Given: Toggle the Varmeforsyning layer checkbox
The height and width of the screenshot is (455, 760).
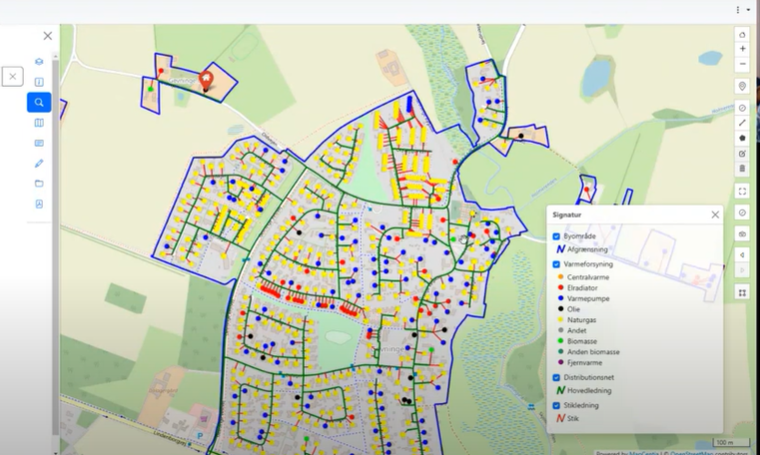Looking at the screenshot, I should (x=557, y=264).
